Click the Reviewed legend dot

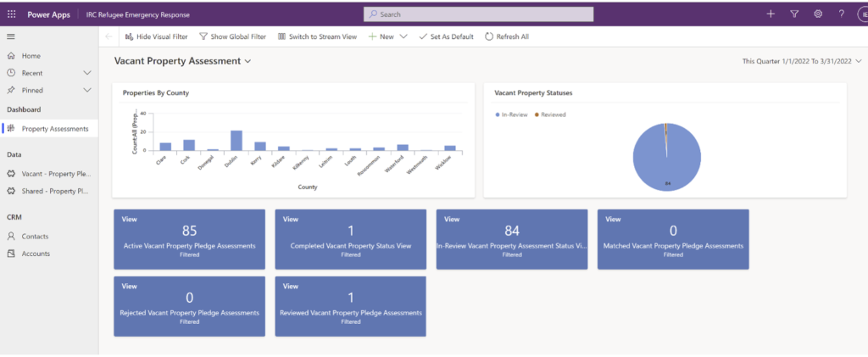tap(537, 114)
